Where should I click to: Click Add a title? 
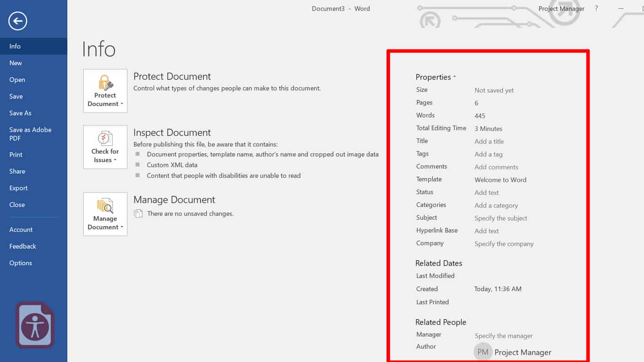(489, 141)
